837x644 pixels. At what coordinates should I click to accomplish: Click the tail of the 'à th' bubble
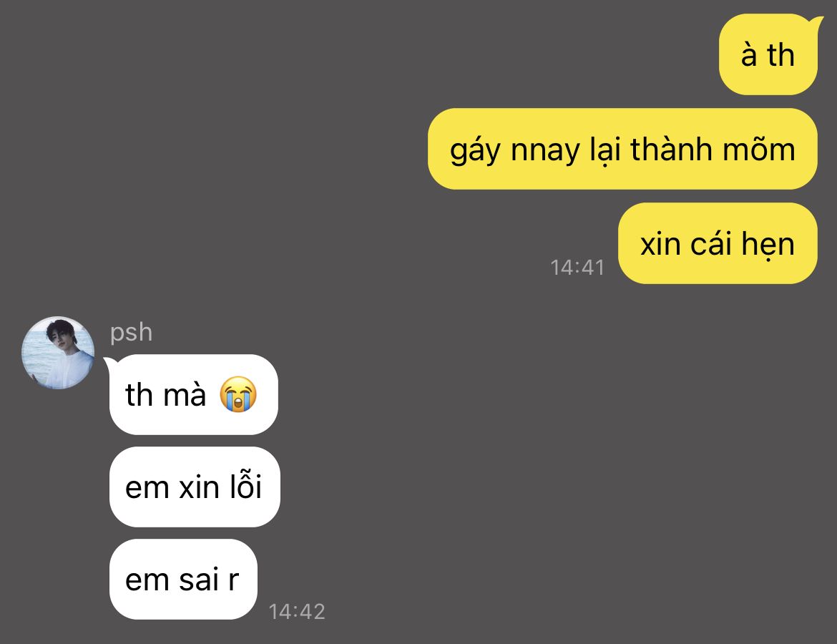[x=816, y=22]
